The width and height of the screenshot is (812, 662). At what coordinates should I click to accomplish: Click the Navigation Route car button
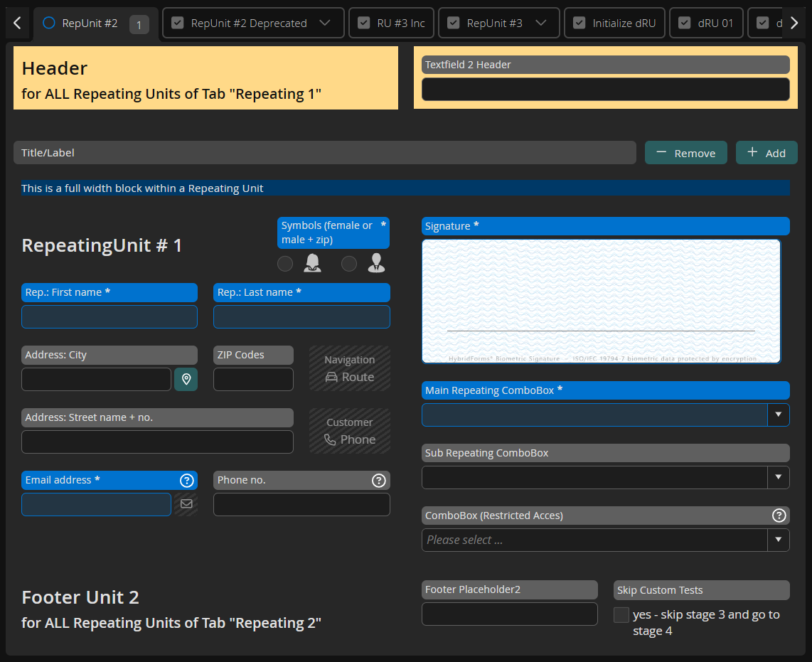[350, 368]
